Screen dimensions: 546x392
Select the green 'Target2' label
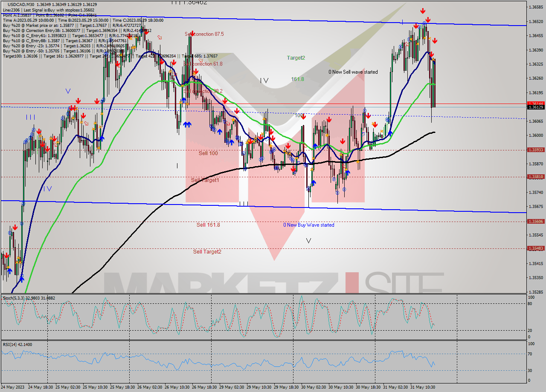296,58
